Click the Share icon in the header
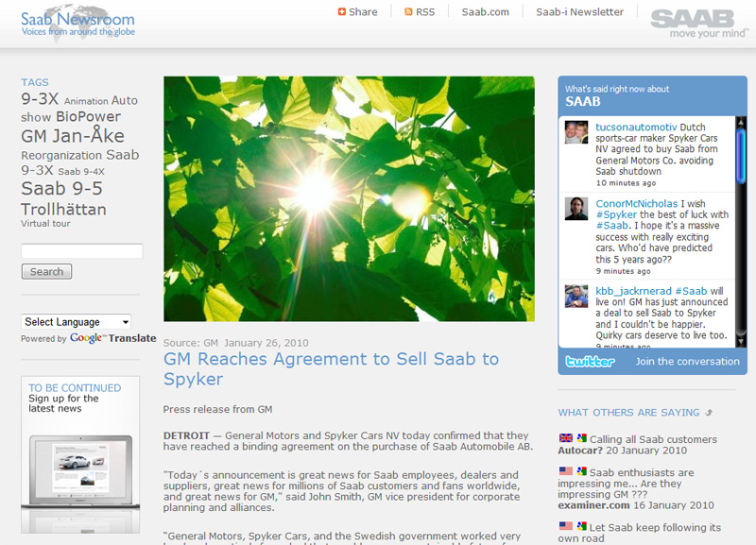 342,12
